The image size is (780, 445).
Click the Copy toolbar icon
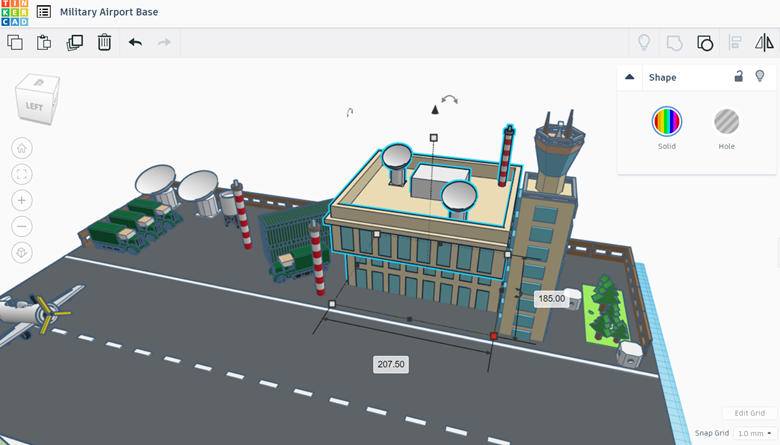pyautogui.click(x=15, y=42)
